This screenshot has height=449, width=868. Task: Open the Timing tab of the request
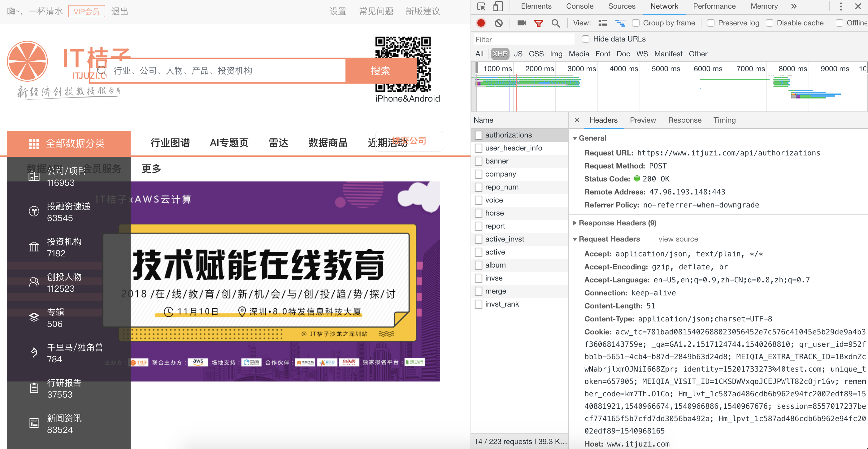[724, 120]
